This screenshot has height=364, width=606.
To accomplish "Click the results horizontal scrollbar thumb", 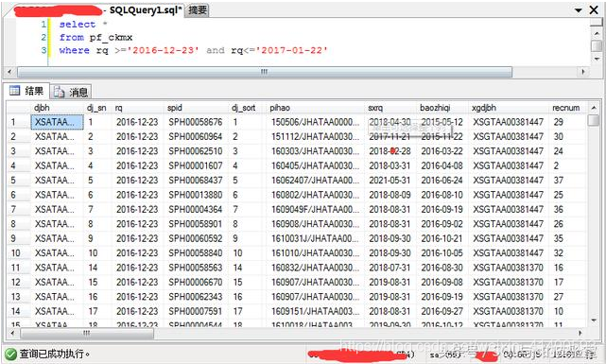I will pos(87,333).
